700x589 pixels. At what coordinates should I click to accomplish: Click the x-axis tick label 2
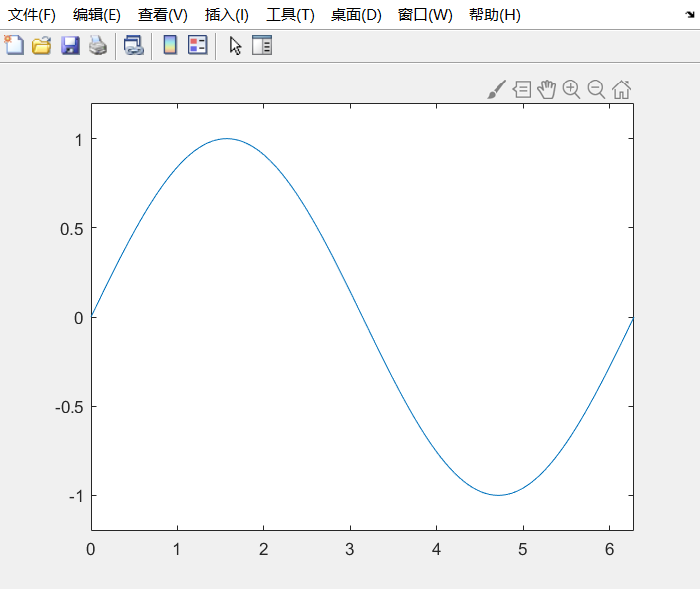[263, 549]
